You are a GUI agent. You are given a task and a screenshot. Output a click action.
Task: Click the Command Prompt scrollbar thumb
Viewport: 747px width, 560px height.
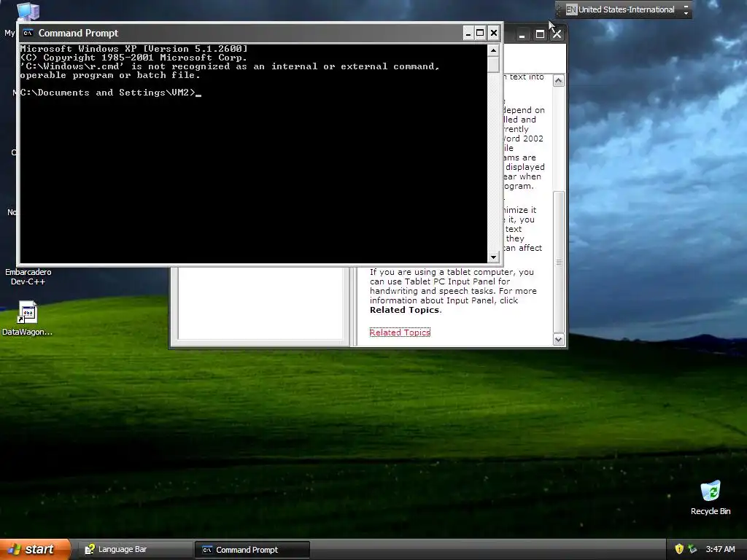click(x=493, y=64)
